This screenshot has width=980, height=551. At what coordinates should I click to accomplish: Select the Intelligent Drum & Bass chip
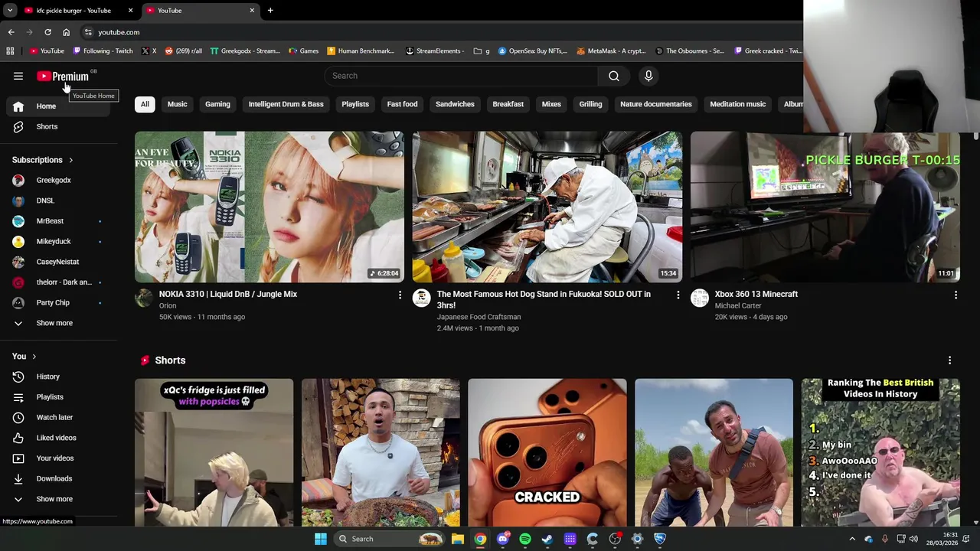click(286, 104)
